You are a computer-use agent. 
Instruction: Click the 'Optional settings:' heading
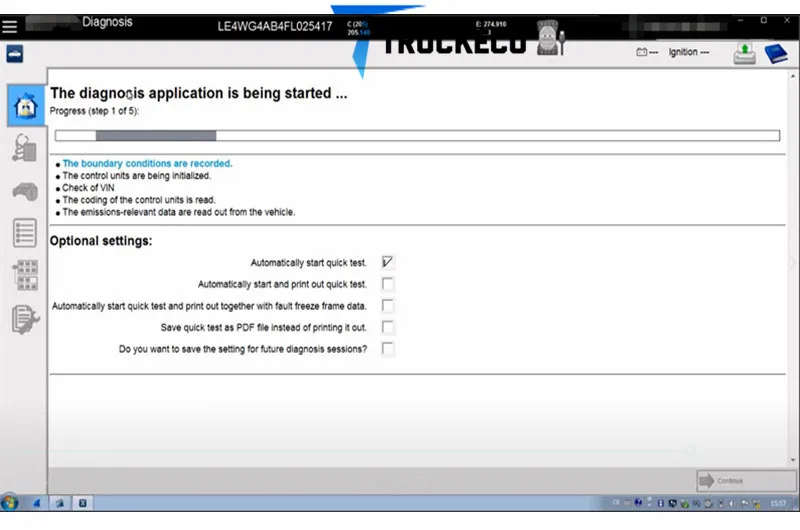101,241
